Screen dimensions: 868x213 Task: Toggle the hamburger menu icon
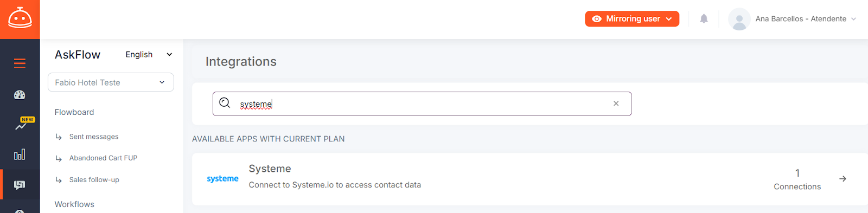coord(20,63)
